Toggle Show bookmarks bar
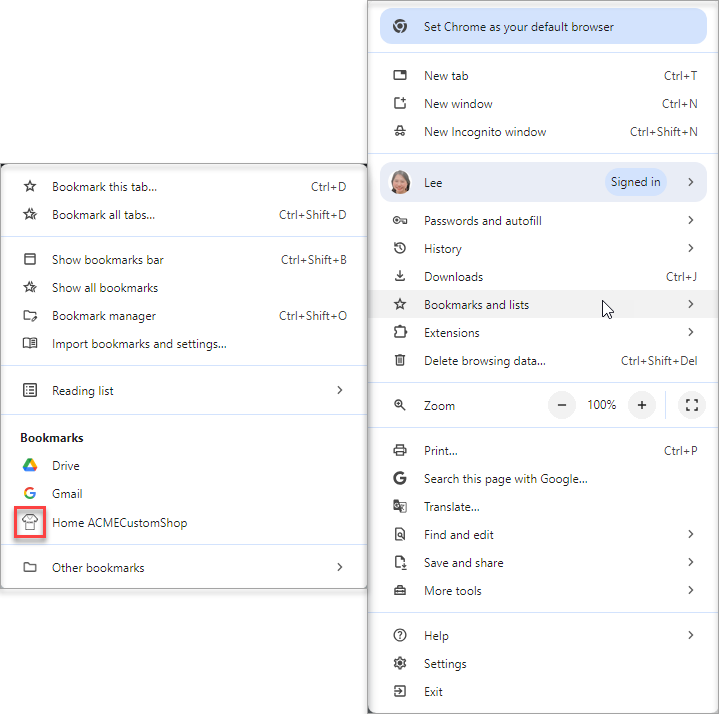This screenshot has height=714, width=719. click(x=108, y=260)
